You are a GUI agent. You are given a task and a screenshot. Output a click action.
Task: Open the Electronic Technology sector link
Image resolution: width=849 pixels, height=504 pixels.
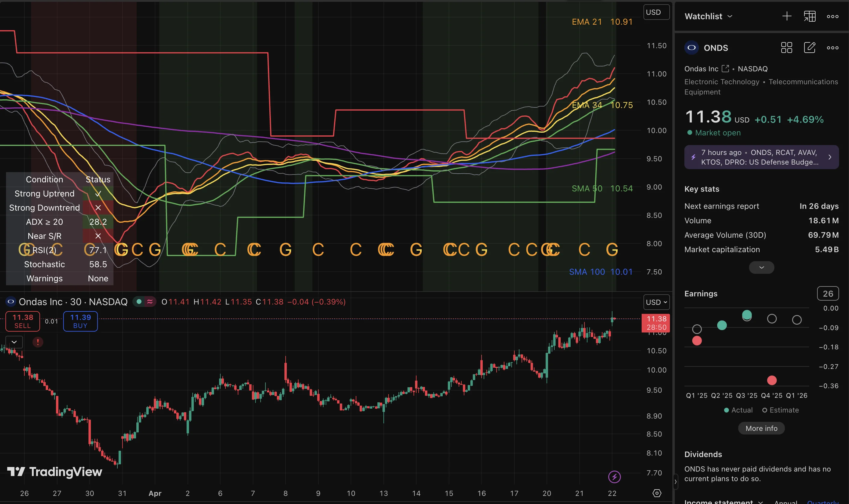coord(722,82)
